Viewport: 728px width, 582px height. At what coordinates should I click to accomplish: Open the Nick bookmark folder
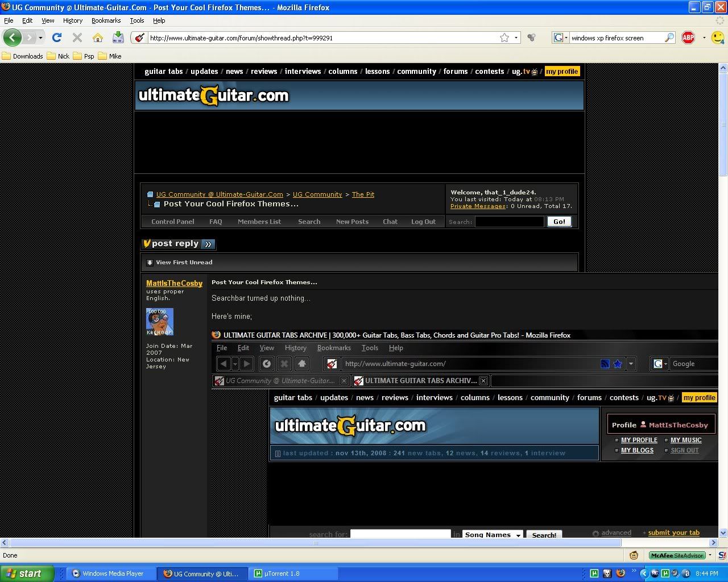[58, 56]
